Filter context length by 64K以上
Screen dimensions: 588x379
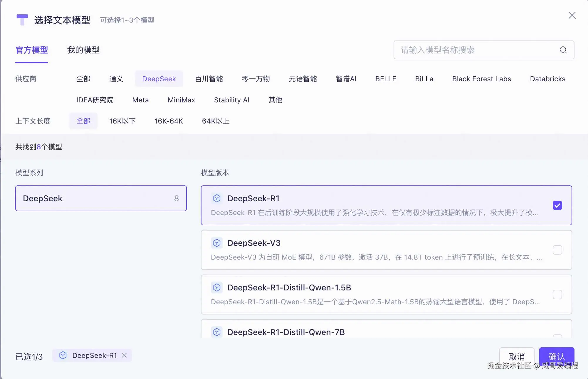point(216,121)
